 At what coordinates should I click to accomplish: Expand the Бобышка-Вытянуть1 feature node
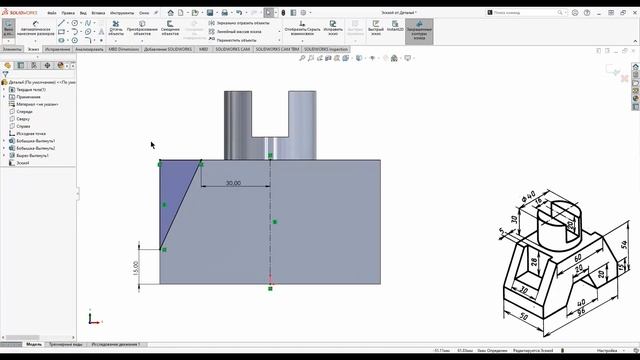[x=4, y=141]
